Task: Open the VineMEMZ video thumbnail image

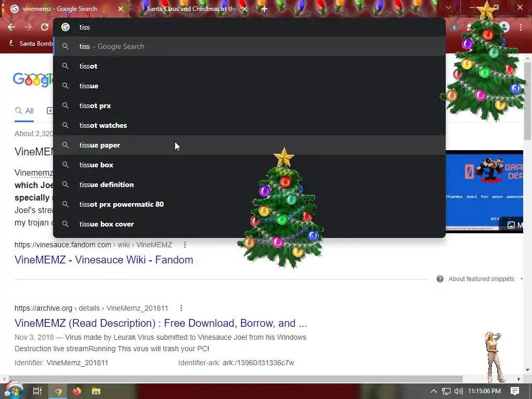Action: (484, 192)
